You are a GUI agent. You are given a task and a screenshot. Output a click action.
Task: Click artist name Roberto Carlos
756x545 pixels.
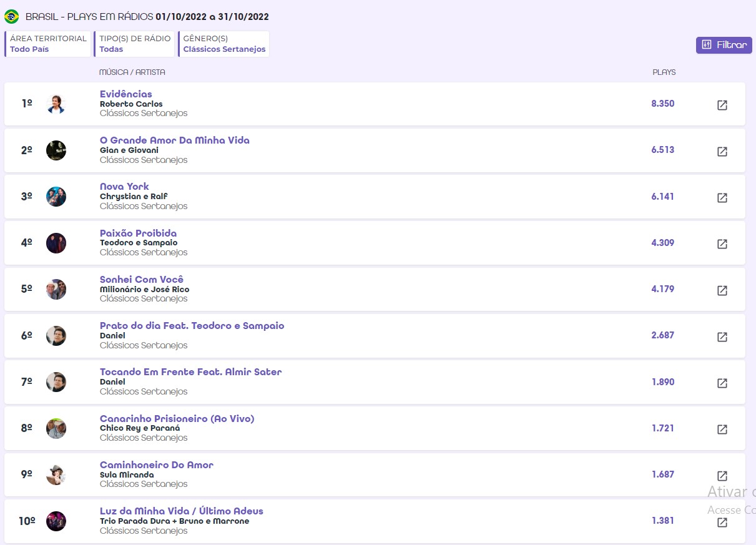tap(131, 104)
